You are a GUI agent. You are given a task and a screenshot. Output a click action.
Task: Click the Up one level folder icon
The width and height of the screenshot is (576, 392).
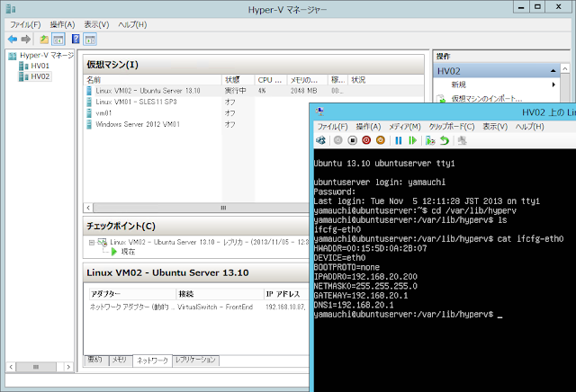pyautogui.click(x=44, y=39)
